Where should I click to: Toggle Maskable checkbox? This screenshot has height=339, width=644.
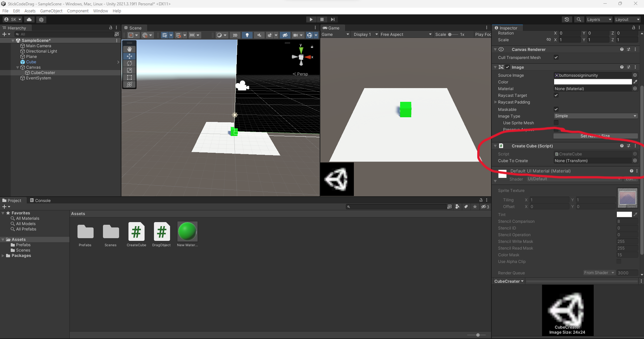556,109
